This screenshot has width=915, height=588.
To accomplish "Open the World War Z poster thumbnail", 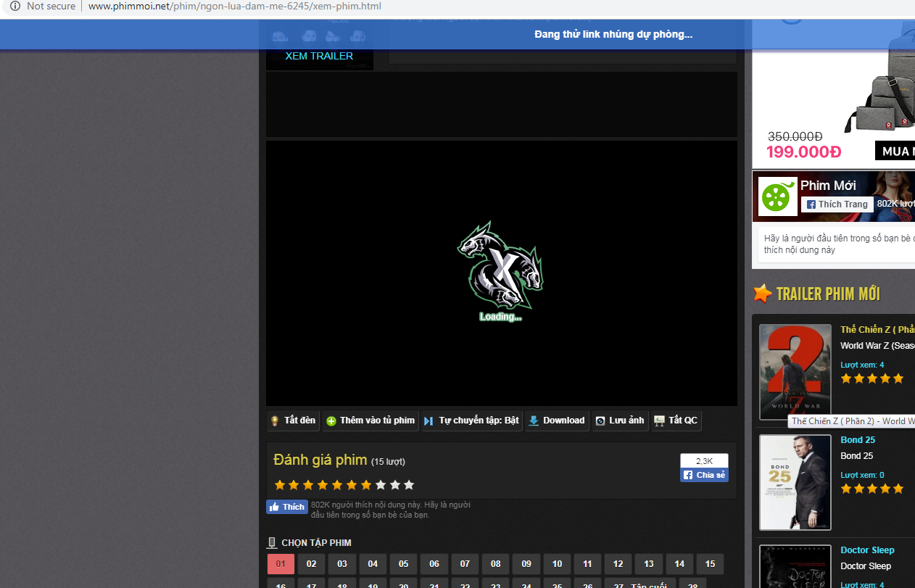I will tap(795, 371).
